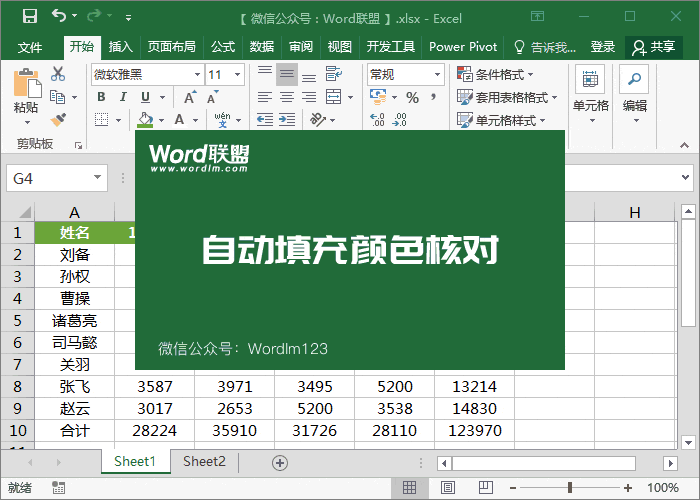Open the font name dropdown 微软雅黑
The width and height of the screenshot is (700, 500).
tap(197, 75)
